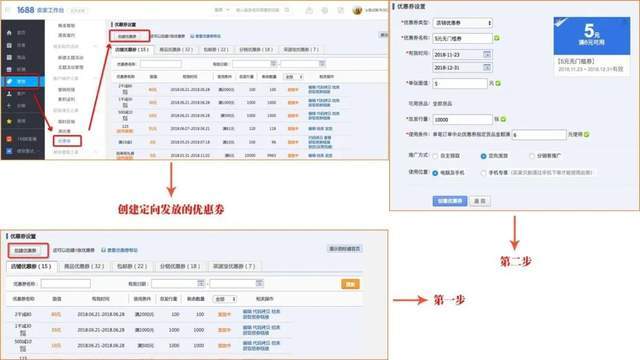Open the 全部 status dropdown in the enlarged list panel

(225, 299)
